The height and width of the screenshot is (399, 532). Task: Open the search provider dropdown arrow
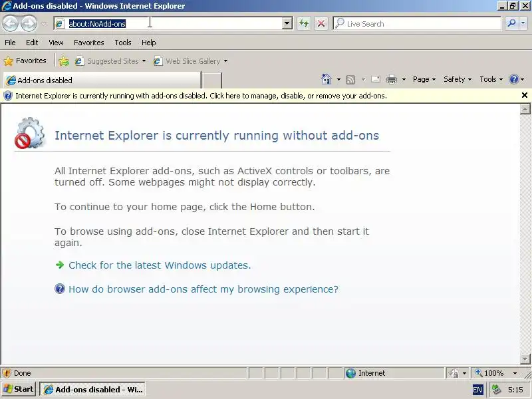tap(523, 23)
